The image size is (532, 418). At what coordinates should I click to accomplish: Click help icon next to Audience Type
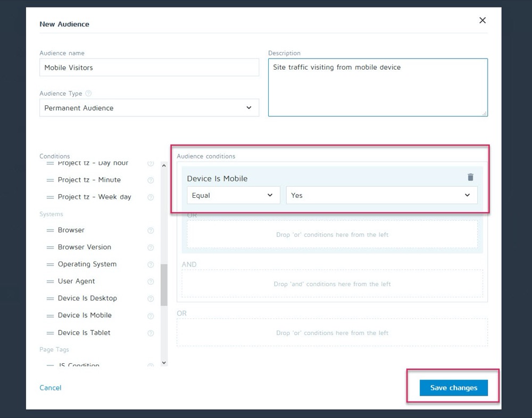coord(88,94)
